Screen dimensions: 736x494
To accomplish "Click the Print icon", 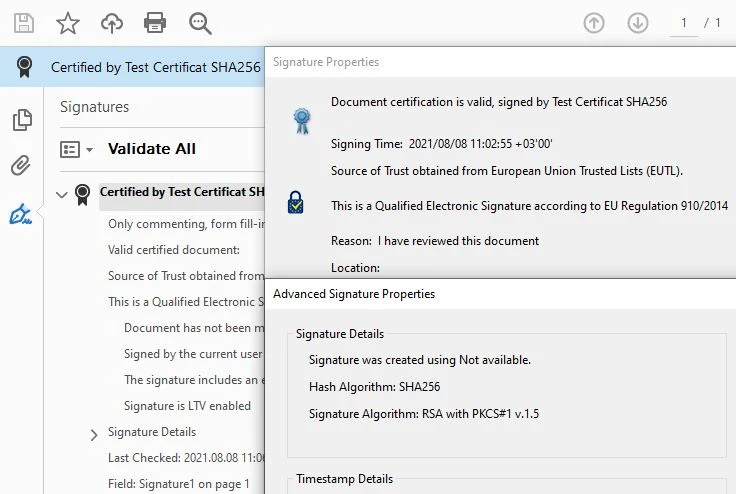I will [155, 23].
